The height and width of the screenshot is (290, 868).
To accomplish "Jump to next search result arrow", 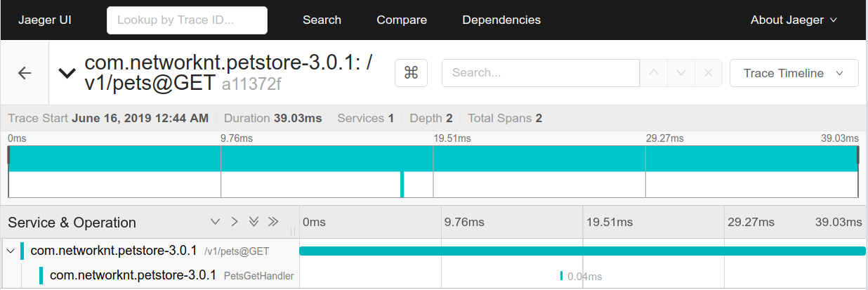I will pyautogui.click(x=680, y=73).
